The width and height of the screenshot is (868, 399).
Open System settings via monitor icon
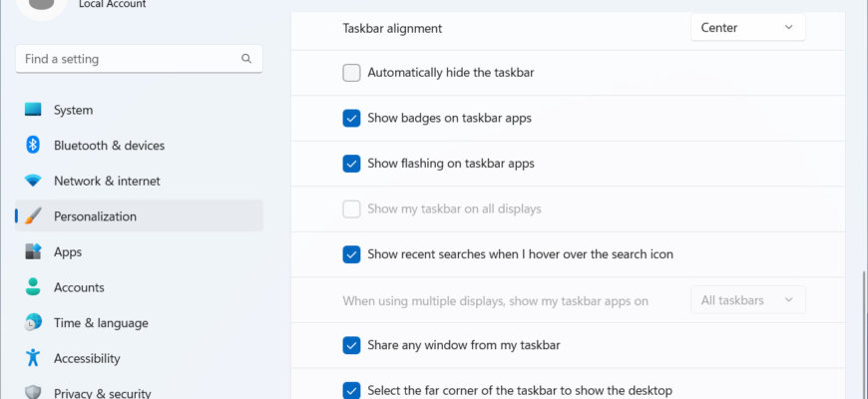33,110
